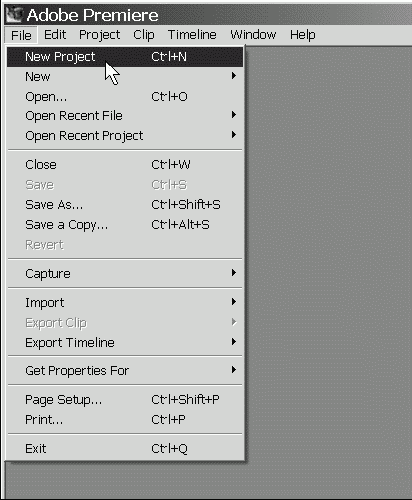
Task: Choose New Project from the File menu
Action: [125, 57]
